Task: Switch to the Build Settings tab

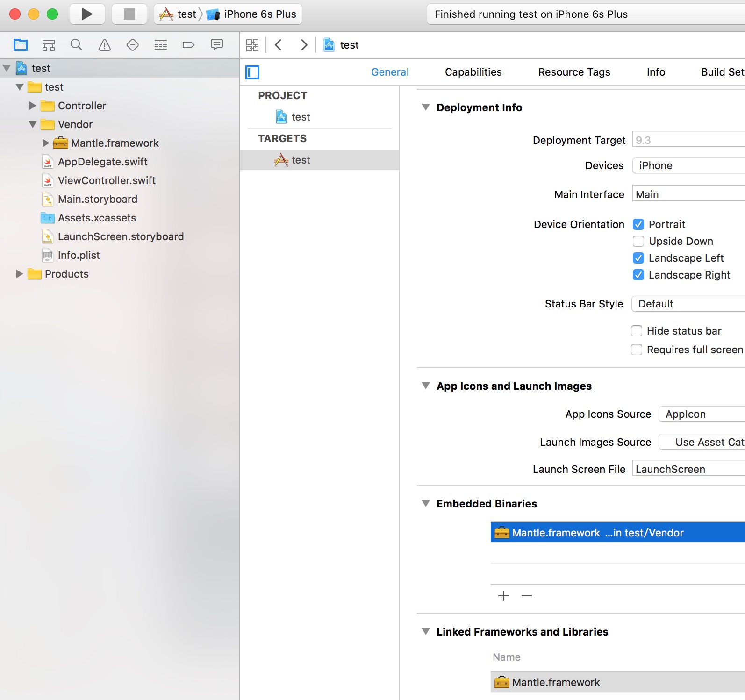Action: [x=723, y=72]
